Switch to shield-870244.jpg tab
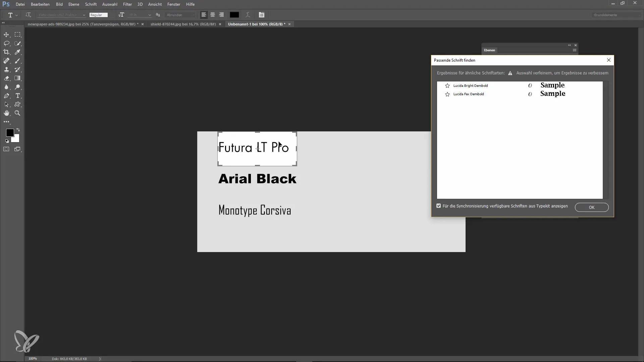644x362 pixels. coord(183,24)
